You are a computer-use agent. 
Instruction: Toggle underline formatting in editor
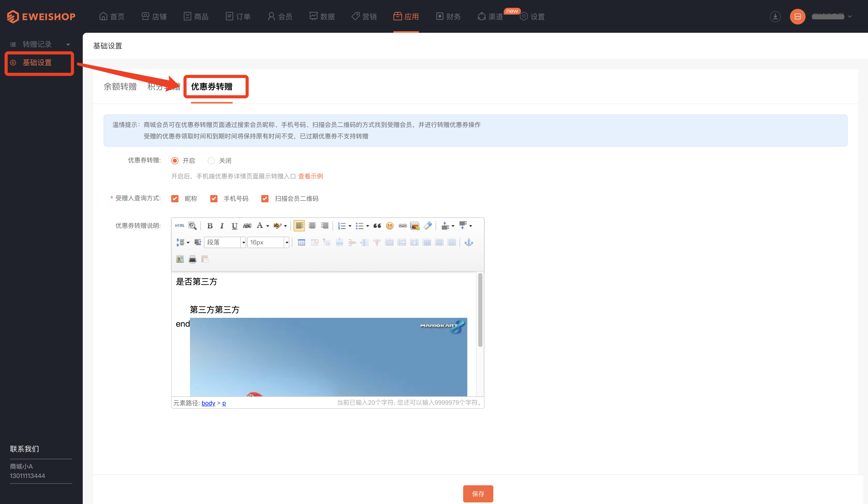coord(235,226)
